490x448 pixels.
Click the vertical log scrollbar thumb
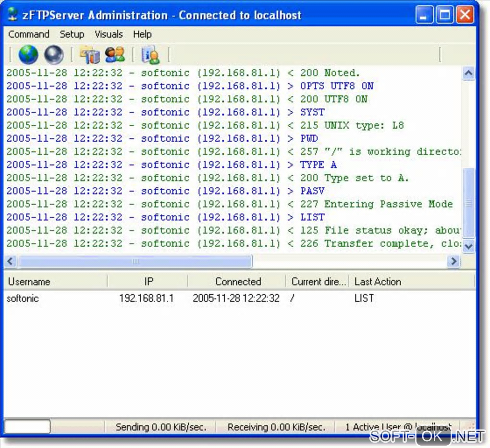[x=468, y=203]
